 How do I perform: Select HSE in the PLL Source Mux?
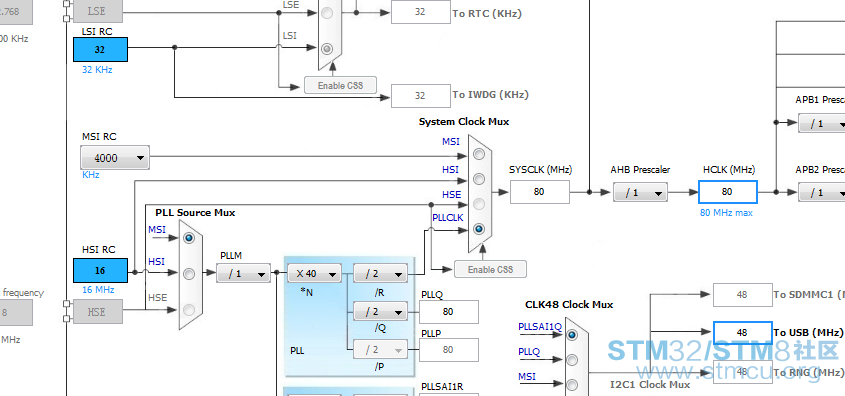189,310
